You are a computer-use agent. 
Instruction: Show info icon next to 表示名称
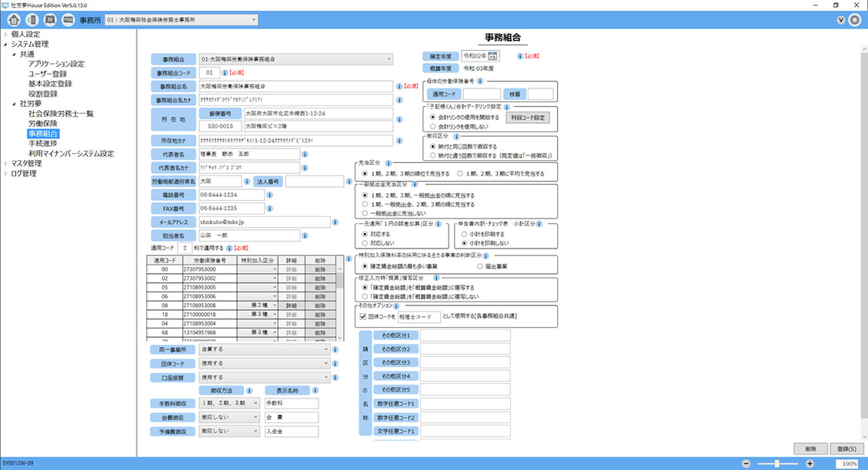315,391
